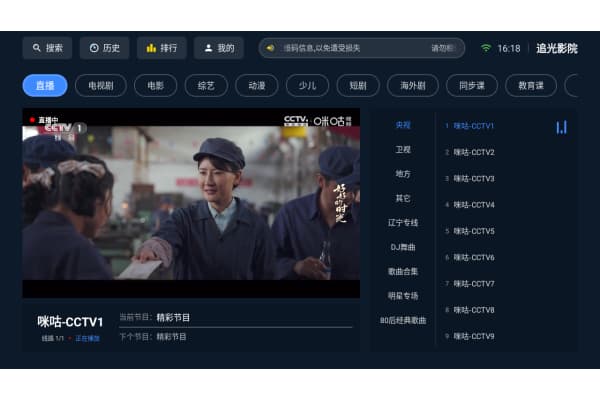Open the 搜索 search button
The height and width of the screenshot is (400, 600).
pyautogui.click(x=47, y=48)
